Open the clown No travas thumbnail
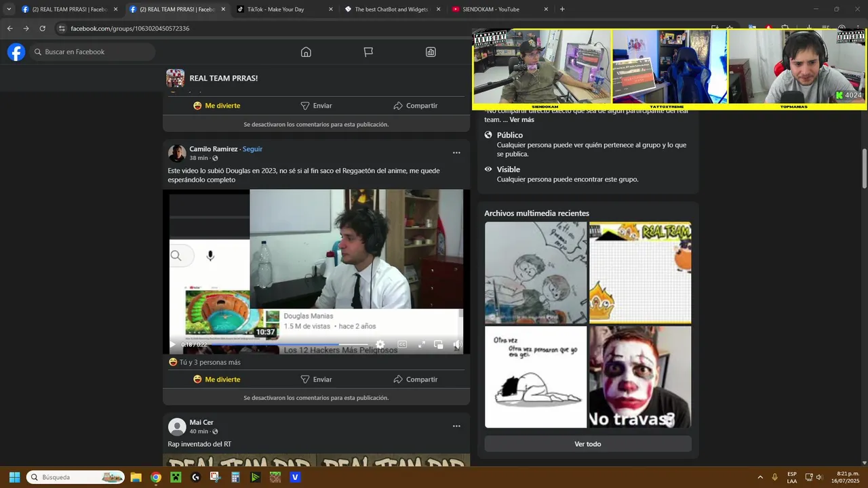The image size is (868, 488). (640, 377)
